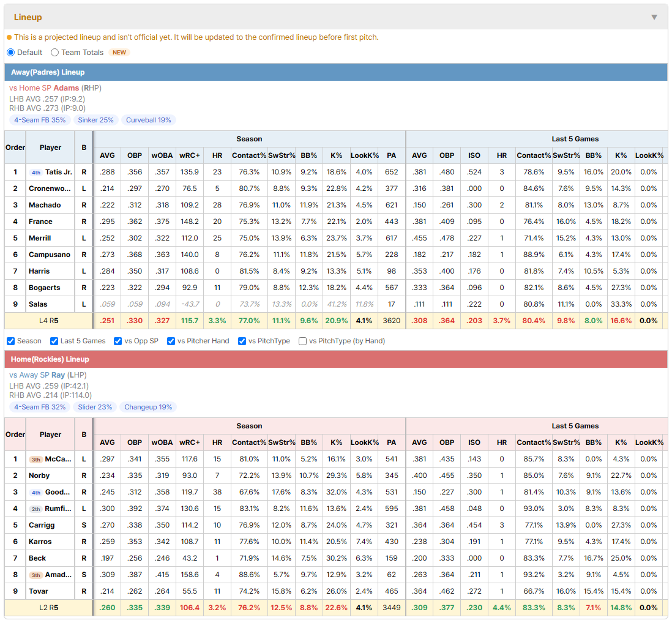Click the 4th badge next to Good...
Image resolution: width=672 pixels, height=623 pixels.
coord(36,492)
